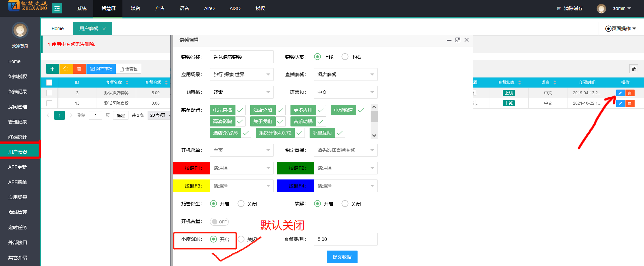Switch to the Home tab

[57, 29]
